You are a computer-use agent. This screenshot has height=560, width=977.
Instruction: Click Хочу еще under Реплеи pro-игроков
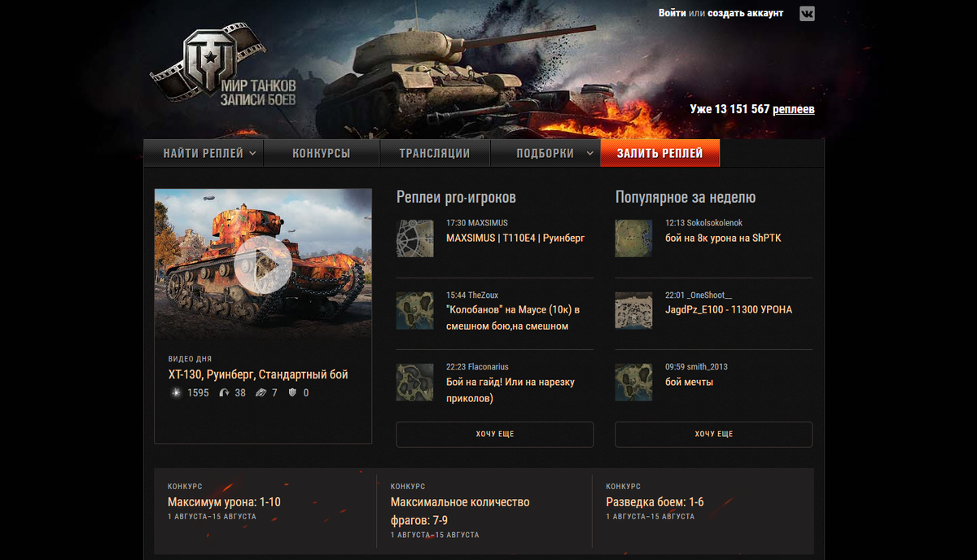(495, 434)
